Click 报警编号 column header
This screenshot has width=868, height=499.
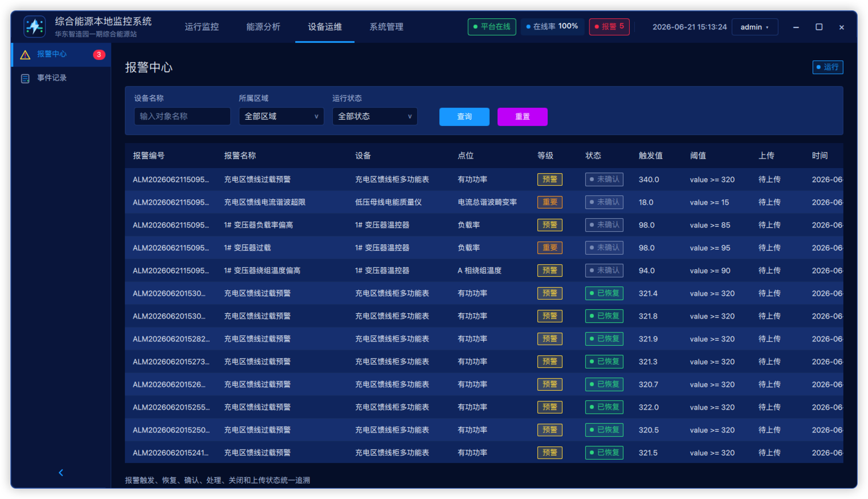(149, 156)
